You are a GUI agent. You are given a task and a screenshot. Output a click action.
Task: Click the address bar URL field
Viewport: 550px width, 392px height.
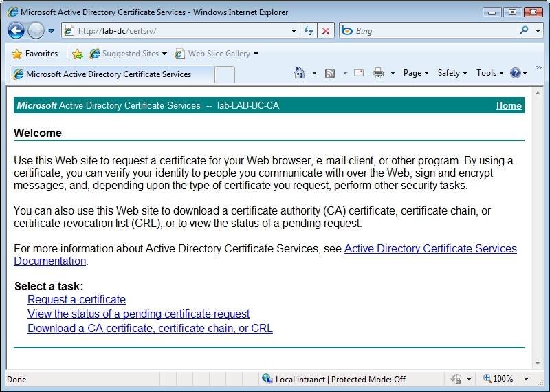coord(182,31)
